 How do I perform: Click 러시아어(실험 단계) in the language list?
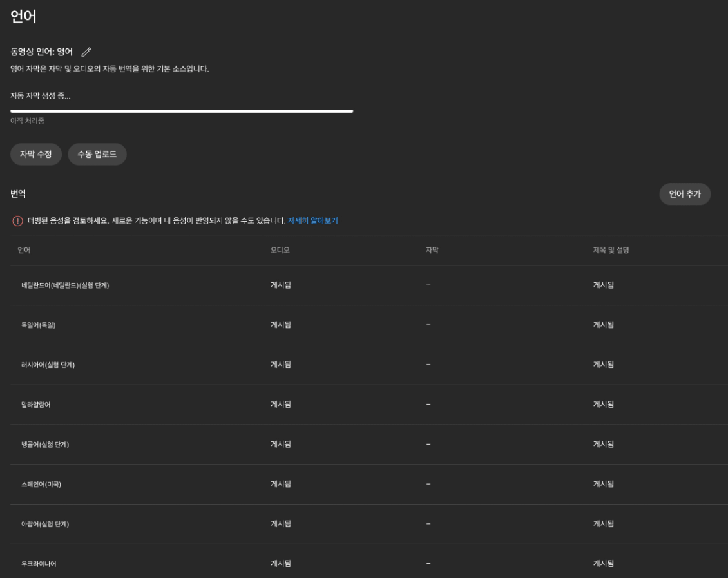(48, 365)
